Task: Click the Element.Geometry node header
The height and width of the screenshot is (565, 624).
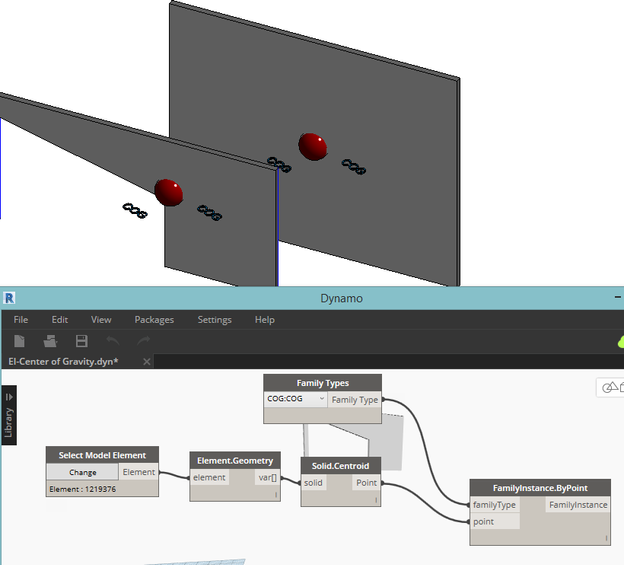Action: [x=235, y=461]
